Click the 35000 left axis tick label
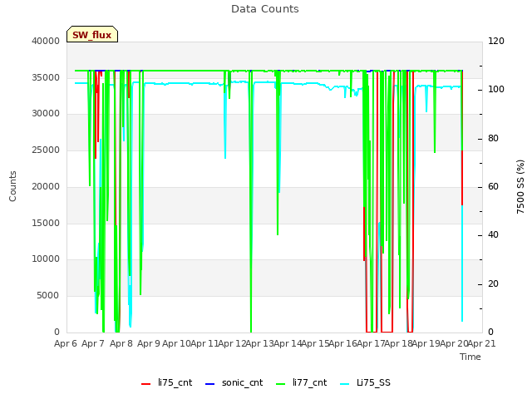Screen dimensions: 532x399 pyautogui.click(x=46, y=77)
